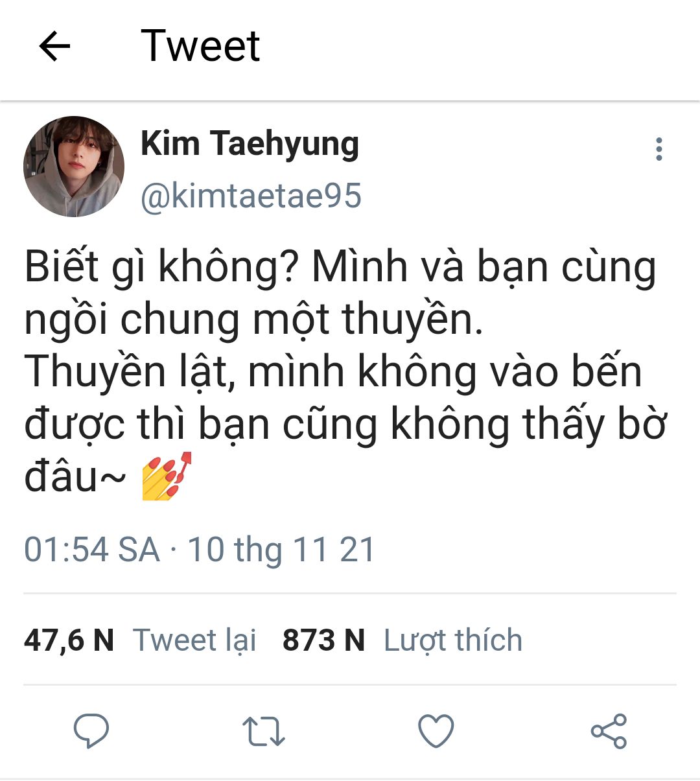Open Kim Taehyung's profile picture
The image size is (700, 781).
point(73,167)
